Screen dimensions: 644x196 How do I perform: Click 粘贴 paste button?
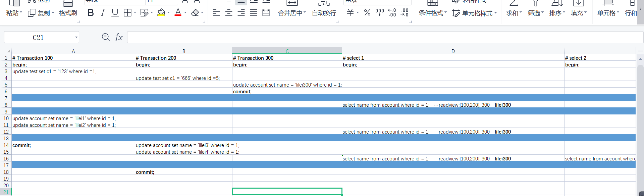pyautogui.click(x=14, y=13)
